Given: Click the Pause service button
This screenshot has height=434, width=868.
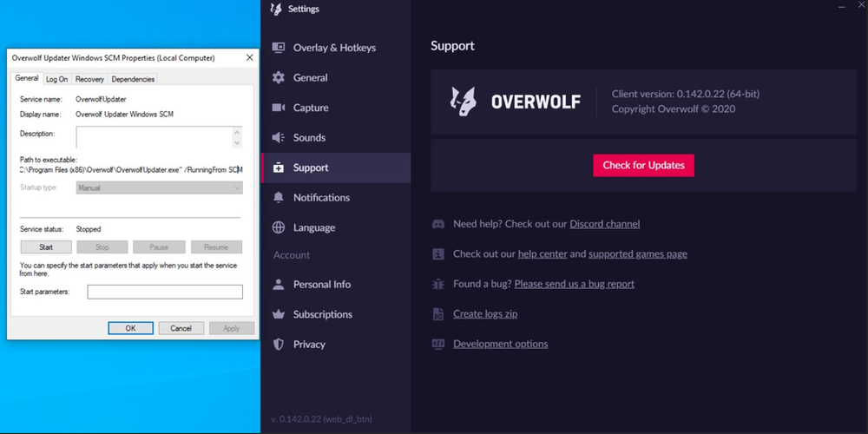Looking at the screenshot, I should point(160,247).
